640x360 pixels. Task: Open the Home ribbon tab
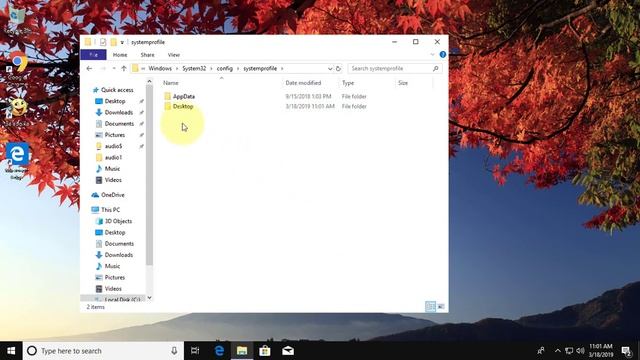120,55
